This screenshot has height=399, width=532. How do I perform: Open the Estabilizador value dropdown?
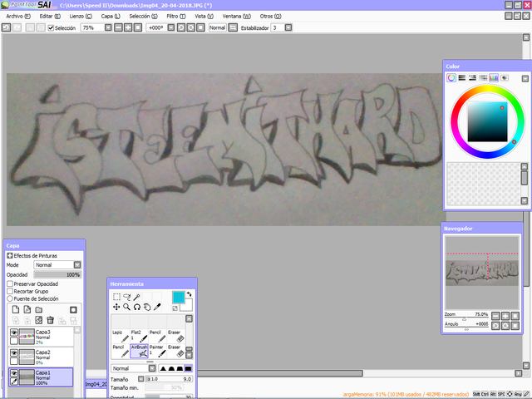pos(288,27)
